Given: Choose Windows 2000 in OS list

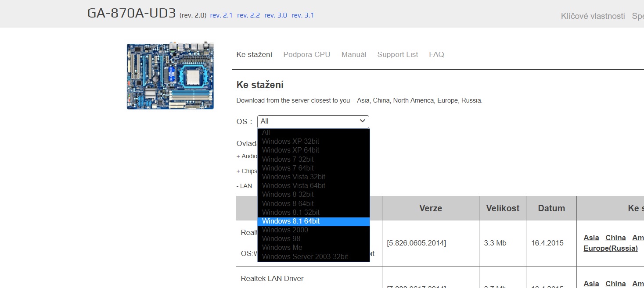Looking at the screenshot, I should 313,230.
